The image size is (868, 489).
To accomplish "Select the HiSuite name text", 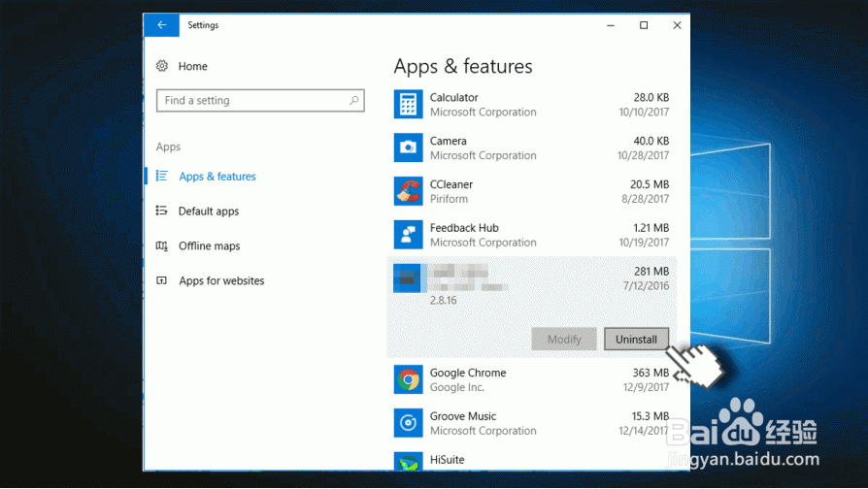I will [x=448, y=460].
